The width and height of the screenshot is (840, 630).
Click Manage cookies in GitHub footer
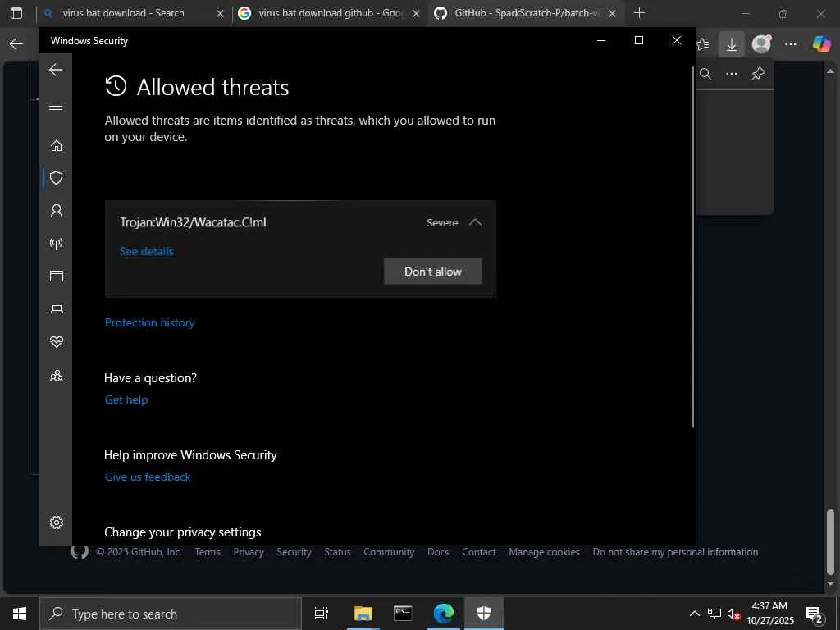(x=545, y=552)
